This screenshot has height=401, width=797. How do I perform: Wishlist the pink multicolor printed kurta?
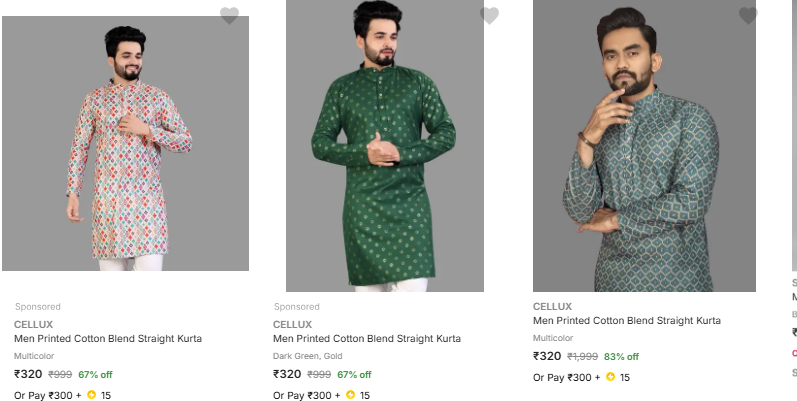(x=229, y=16)
